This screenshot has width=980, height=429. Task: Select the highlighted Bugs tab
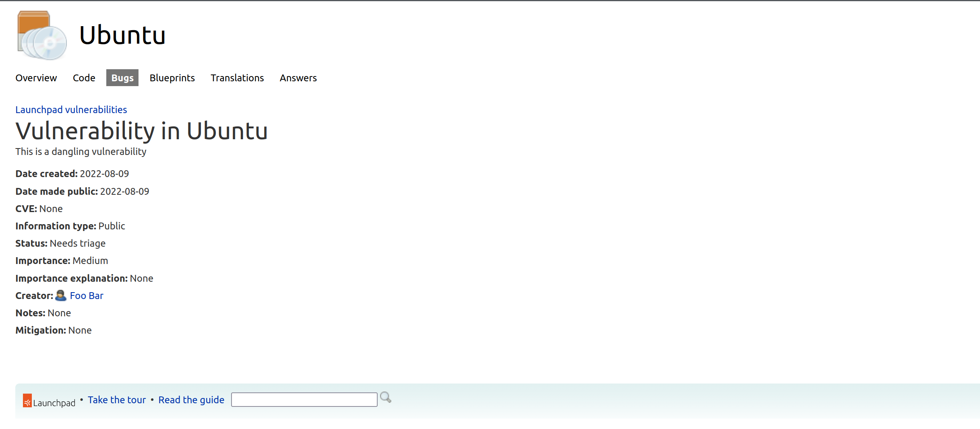[x=122, y=78]
